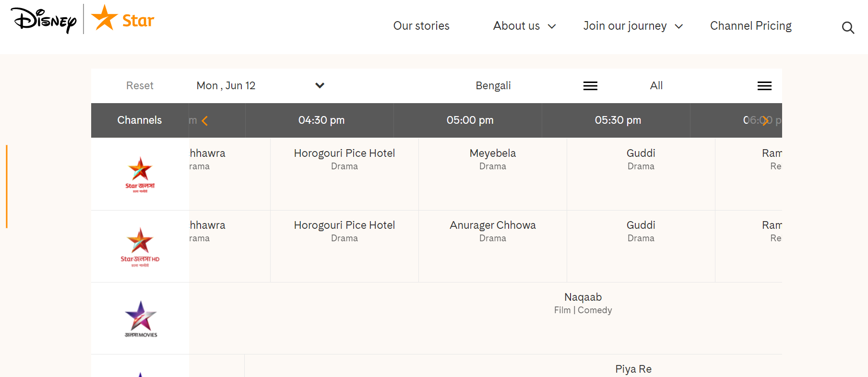Screen dimensions: 868x377
Task: Open the Bengali language filter menu
Action: pos(590,86)
